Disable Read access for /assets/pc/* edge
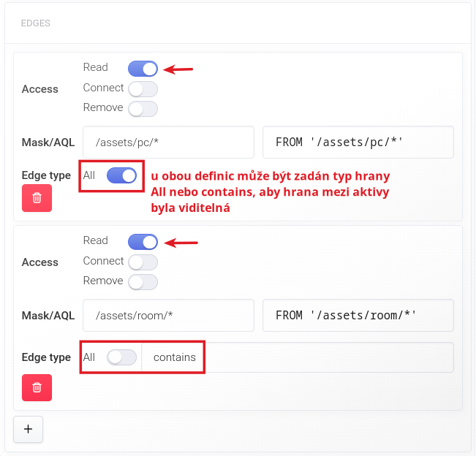 (143, 69)
